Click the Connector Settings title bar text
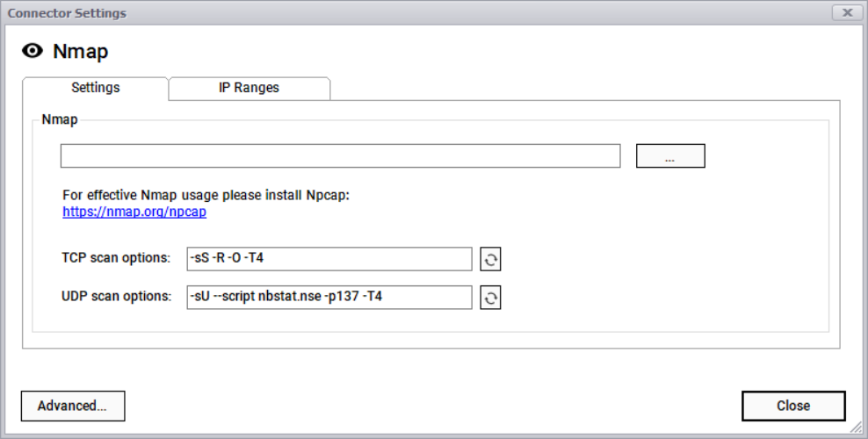The width and height of the screenshot is (868, 439). click(67, 13)
